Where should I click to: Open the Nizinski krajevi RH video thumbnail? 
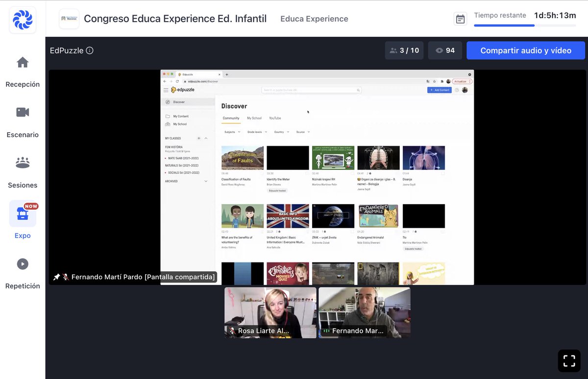click(x=333, y=158)
